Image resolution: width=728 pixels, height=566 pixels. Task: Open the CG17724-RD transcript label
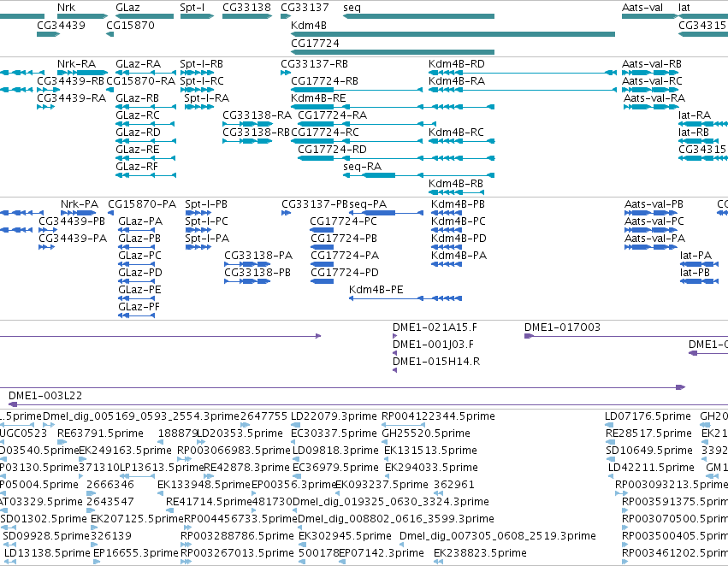click(x=333, y=150)
